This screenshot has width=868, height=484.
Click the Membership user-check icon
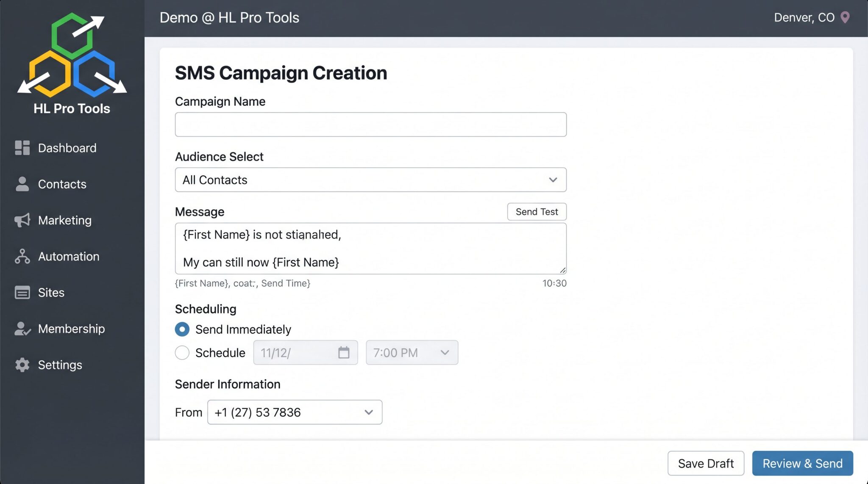point(22,329)
